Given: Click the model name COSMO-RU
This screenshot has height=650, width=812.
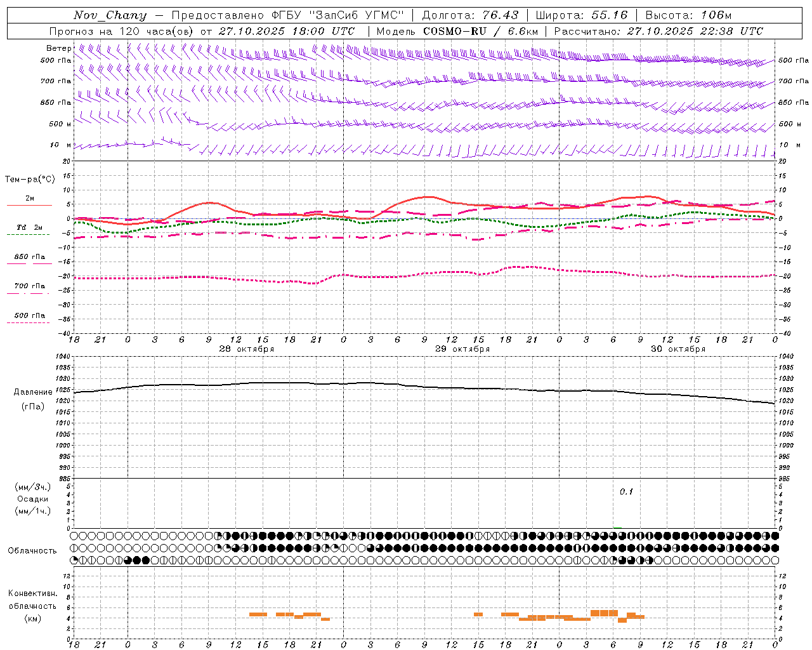Looking at the screenshot, I should tap(455, 31).
